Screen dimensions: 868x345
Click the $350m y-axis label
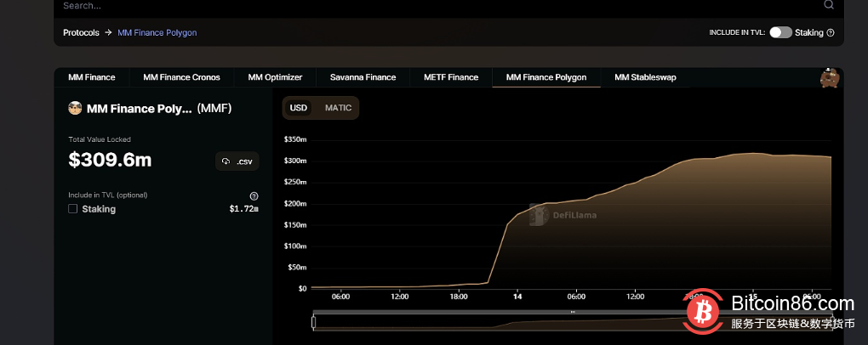[295, 139]
